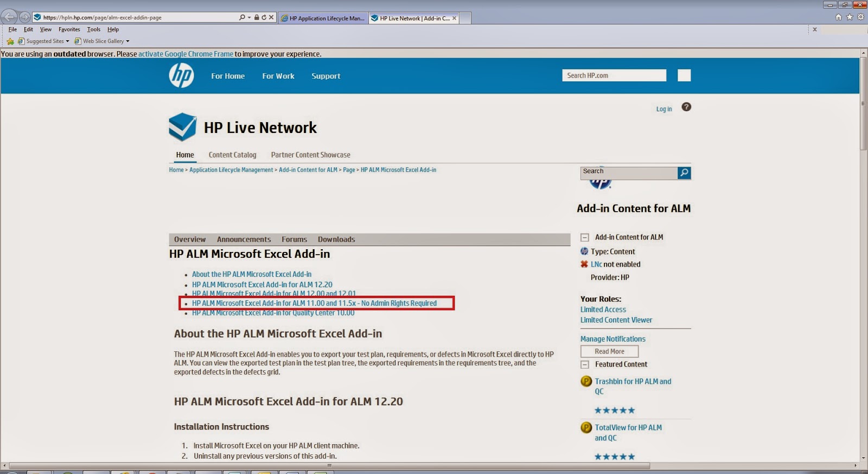Switch to HP Application Lifecycle Man... tab
The image size is (868, 474).
coord(323,18)
